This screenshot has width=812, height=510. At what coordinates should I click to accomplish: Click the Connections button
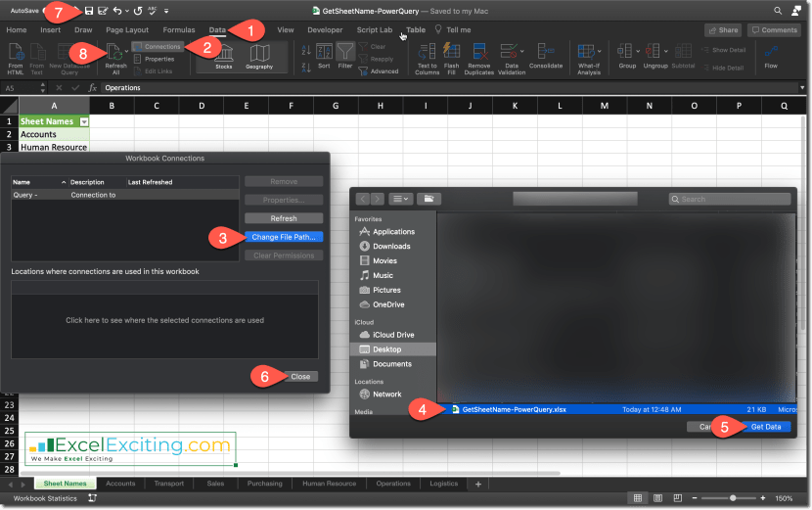158,47
